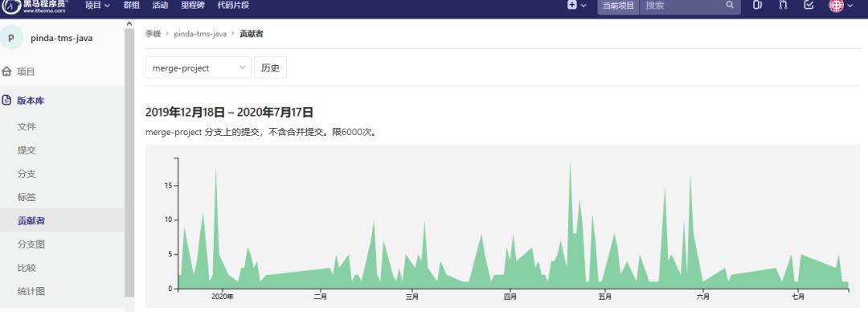Screen dimensions: 868x312
Task: Click the 三月 label on the chart axis
Action: 411,297
